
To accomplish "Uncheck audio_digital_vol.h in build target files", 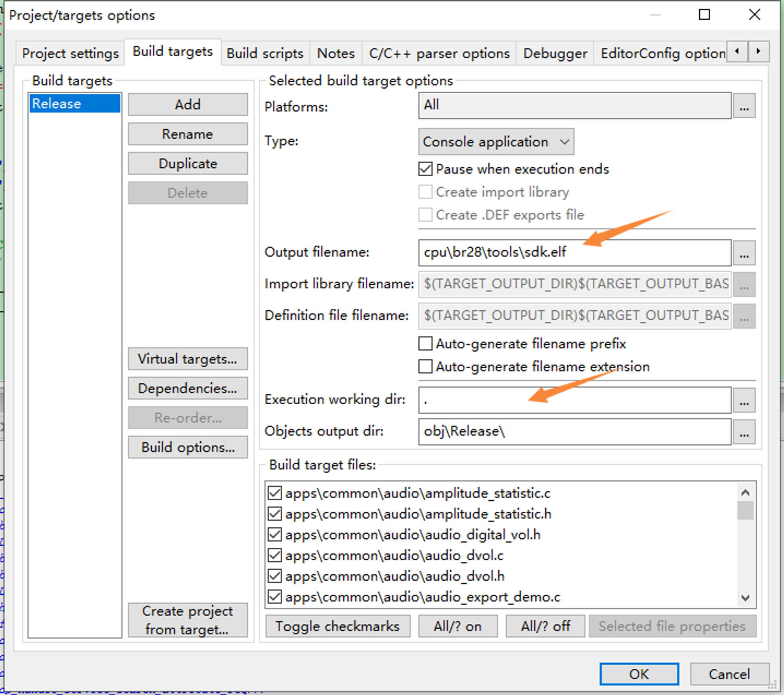I will click(x=275, y=535).
